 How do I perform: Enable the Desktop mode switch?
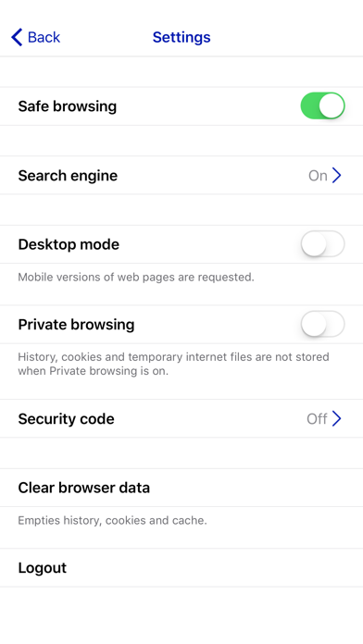pyautogui.click(x=322, y=244)
